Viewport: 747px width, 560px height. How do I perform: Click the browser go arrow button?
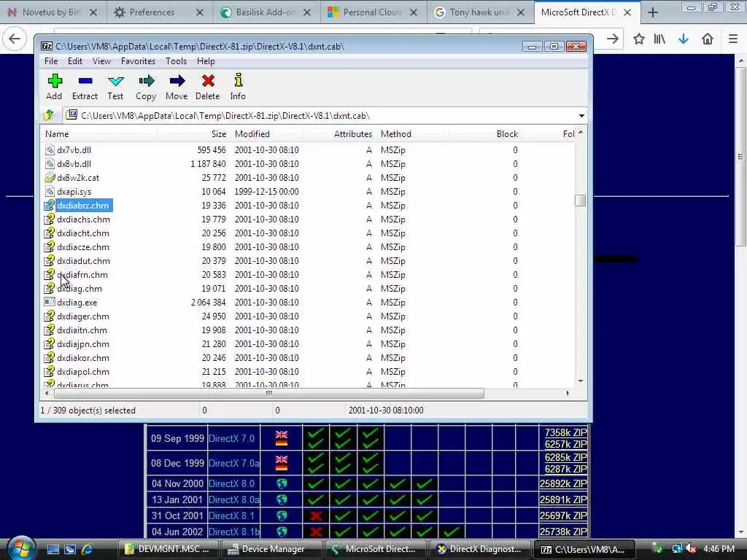pyautogui.click(x=613, y=39)
